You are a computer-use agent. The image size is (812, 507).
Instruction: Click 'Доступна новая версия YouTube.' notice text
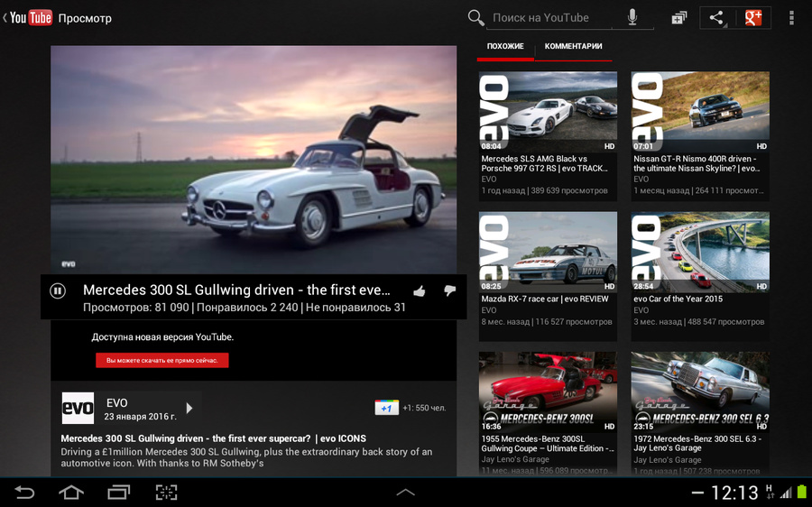coord(162,337)
